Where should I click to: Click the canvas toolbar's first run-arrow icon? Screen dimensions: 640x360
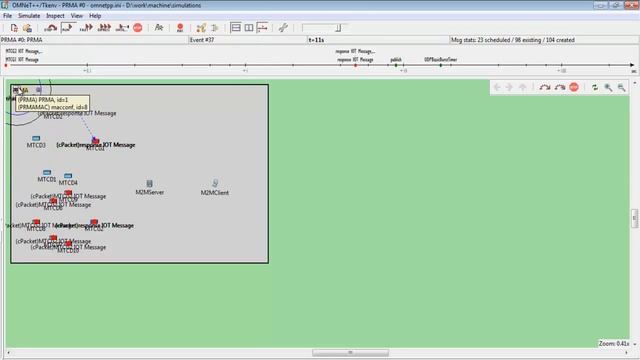[544, 87]
